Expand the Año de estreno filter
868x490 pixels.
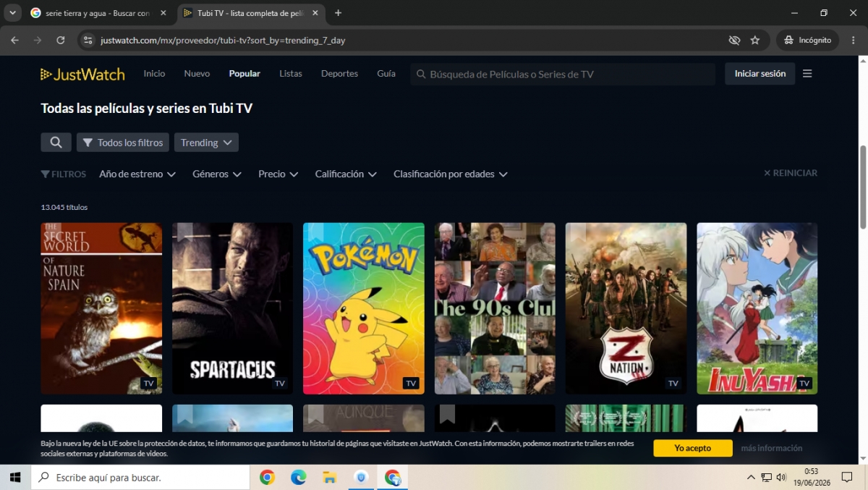point(137,174)
